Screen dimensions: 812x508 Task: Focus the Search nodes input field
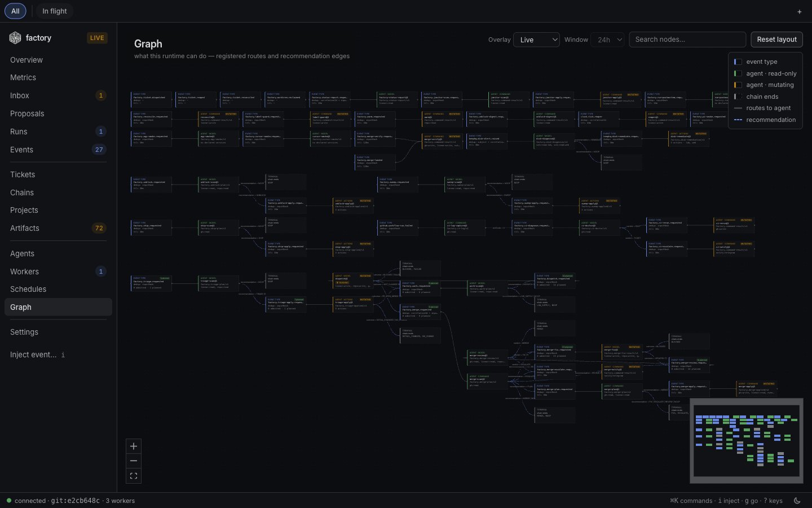687,40
